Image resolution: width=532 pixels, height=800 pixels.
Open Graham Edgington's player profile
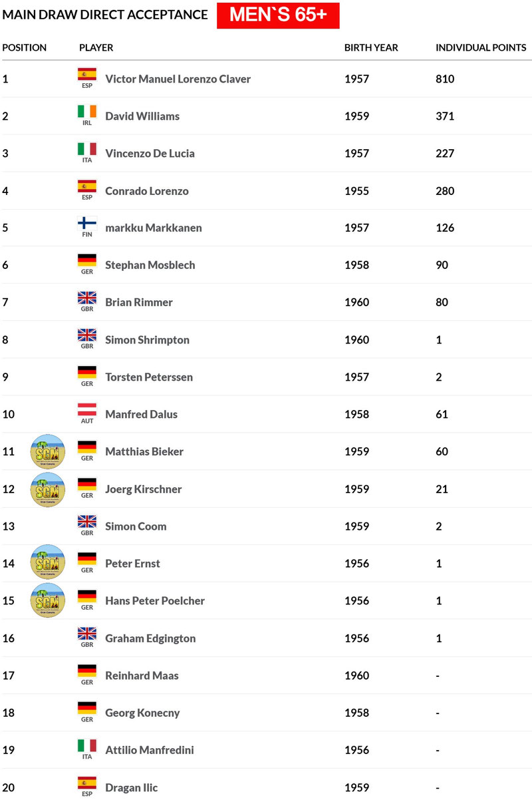(150, 638)
